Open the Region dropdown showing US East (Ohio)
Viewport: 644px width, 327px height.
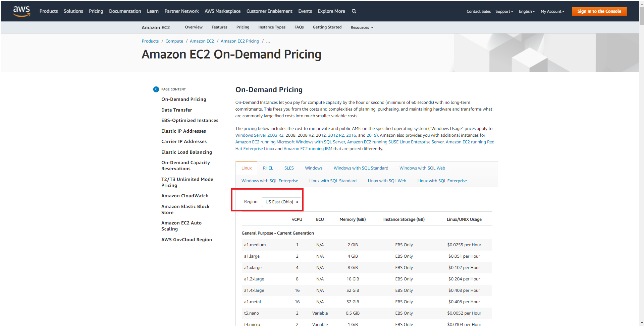(281, 202)
